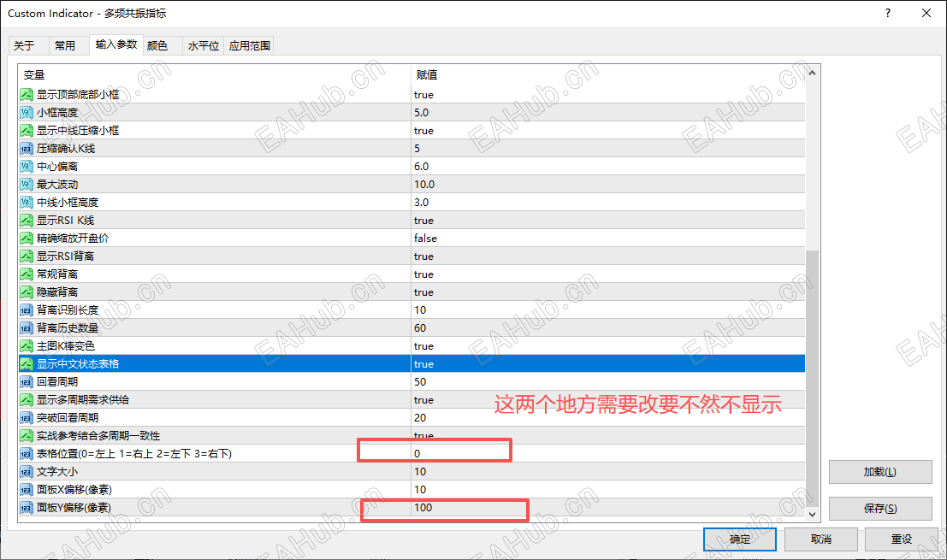This screenshot has height=560, width=947.
Task: Click the integer icon beside 背离识别长度
Action: (x=26, y=310)
